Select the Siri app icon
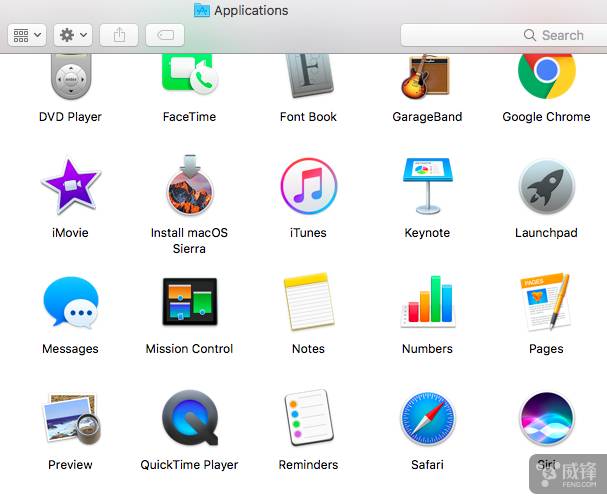Screen dimensions: 607x499 547,418
